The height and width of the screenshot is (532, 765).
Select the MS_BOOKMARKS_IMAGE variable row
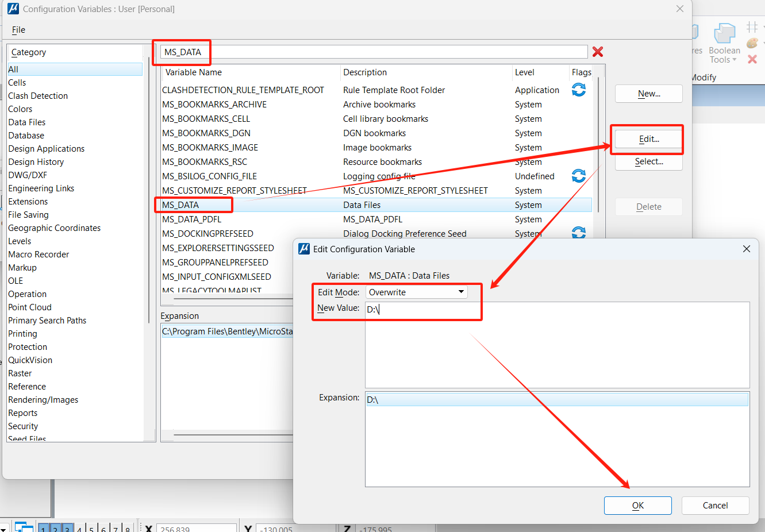pyautogui.click(x=376, y=147)
